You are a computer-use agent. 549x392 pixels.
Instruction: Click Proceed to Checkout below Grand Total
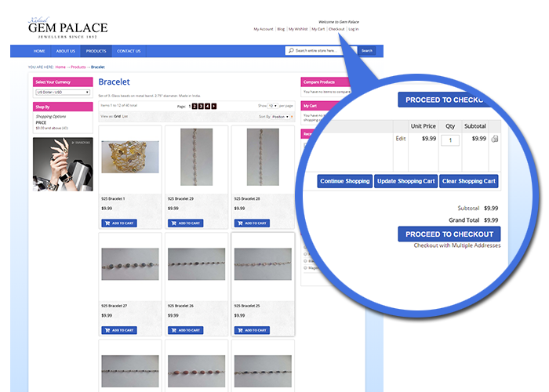pyautogui.click(x=449, y=234)
